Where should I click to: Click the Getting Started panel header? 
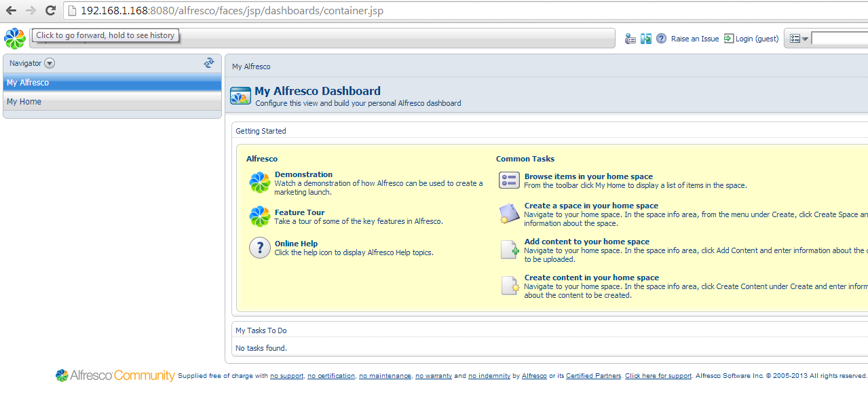click(261, 131)
